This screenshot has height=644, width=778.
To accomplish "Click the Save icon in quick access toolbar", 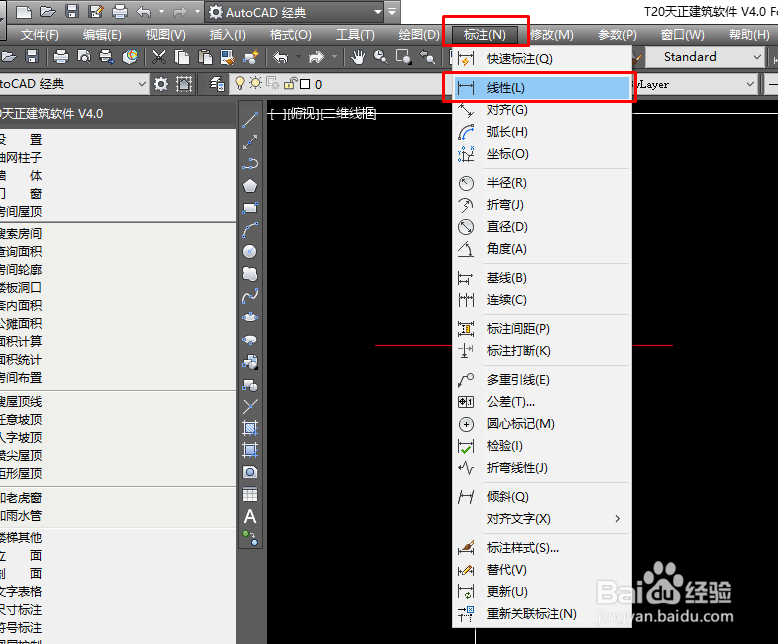I will [x=72, y=11].
